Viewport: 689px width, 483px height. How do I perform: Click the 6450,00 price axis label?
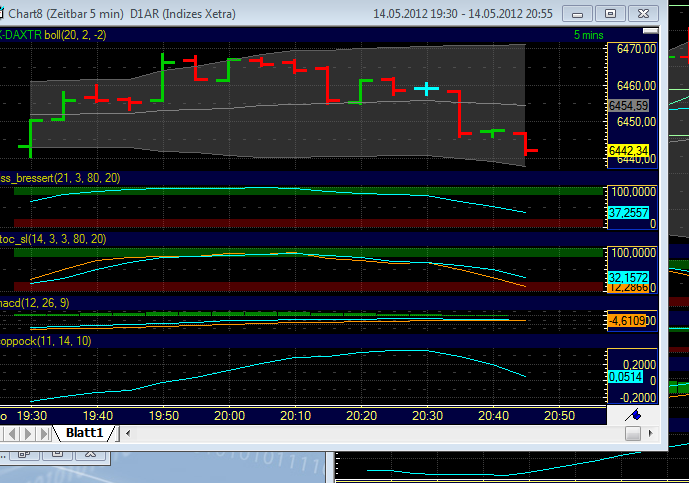tap(636, 122)
